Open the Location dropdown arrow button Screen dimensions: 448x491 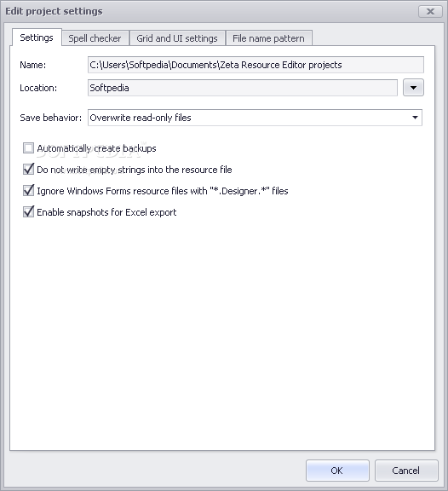click(x=413, y=88)
